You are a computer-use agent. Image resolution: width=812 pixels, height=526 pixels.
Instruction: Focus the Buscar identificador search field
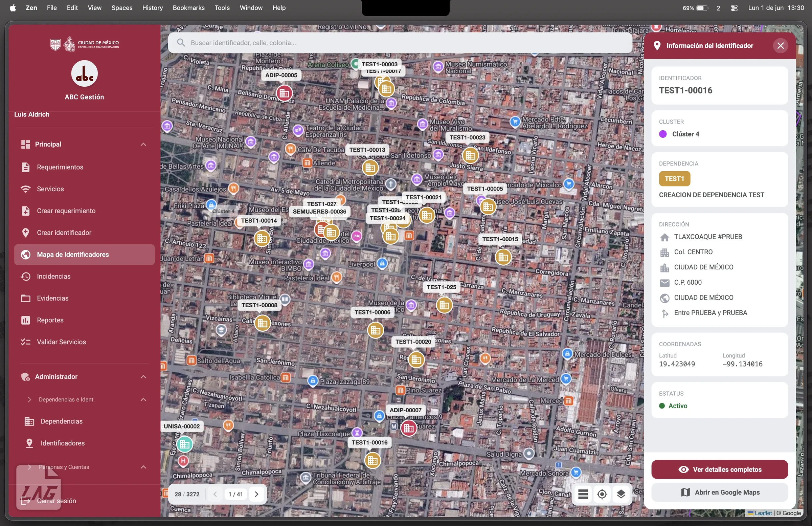(x=400, y=43)
